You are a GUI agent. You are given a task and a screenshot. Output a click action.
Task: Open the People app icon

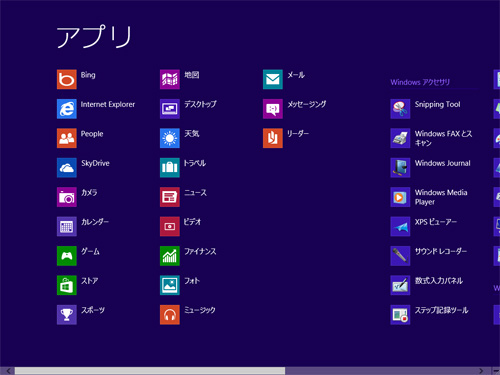67,138
